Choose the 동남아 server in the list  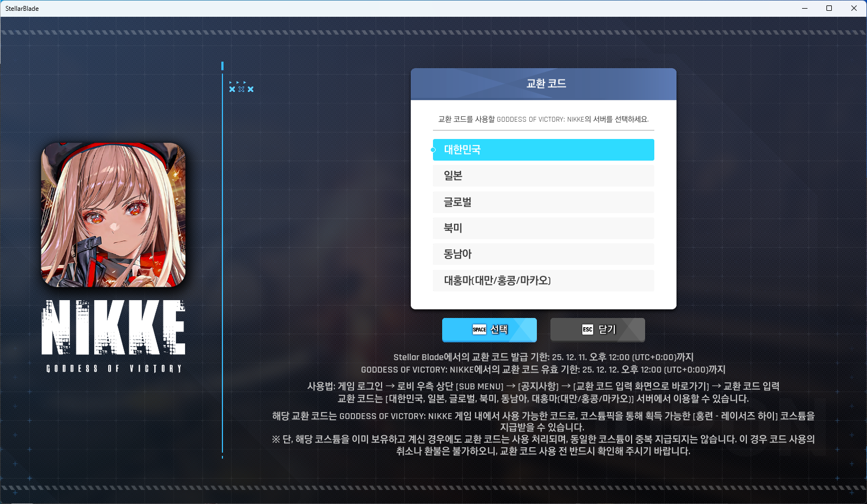[543, 254]
